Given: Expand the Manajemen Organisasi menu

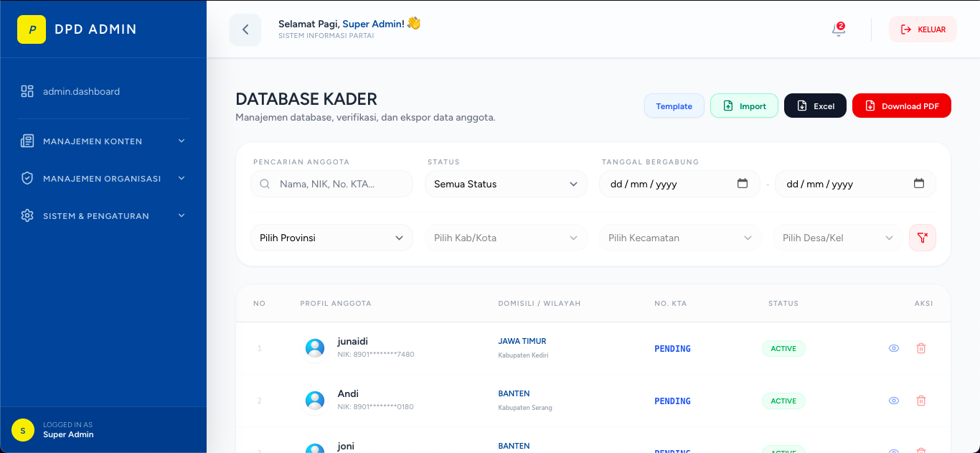Looking at the screenshot, I should (x=103, y=179).
